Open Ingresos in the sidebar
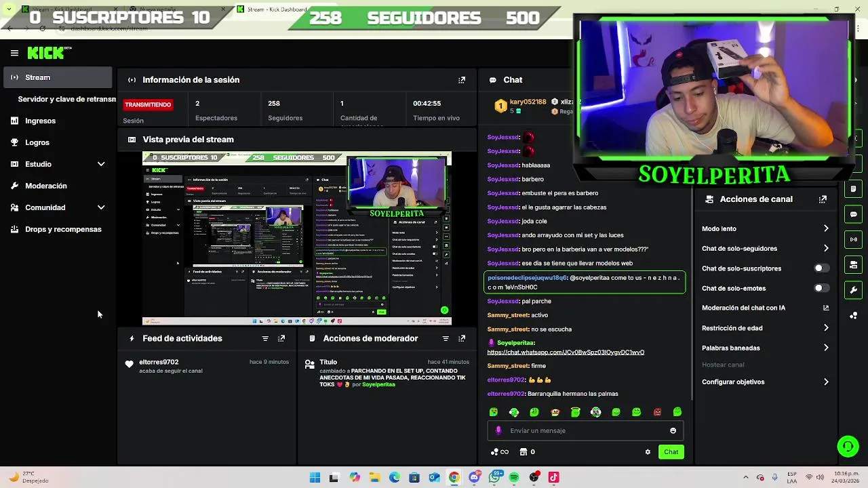This screenshot has width=868, height=488. 58,121
